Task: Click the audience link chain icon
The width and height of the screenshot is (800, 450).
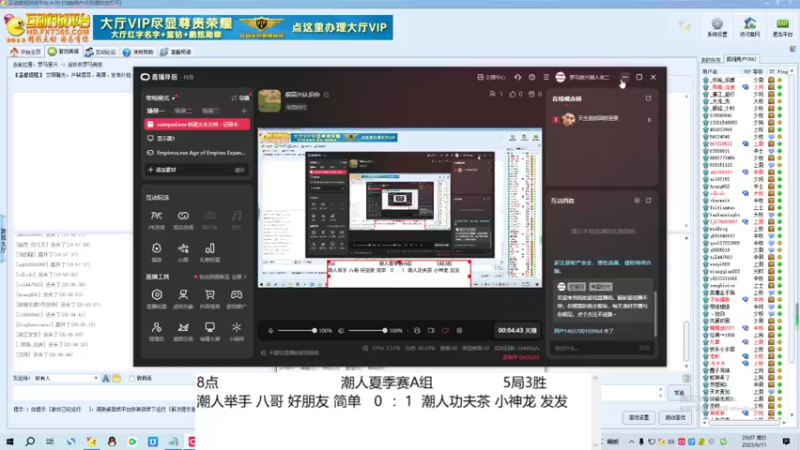Action: click(x=183, y=216)
